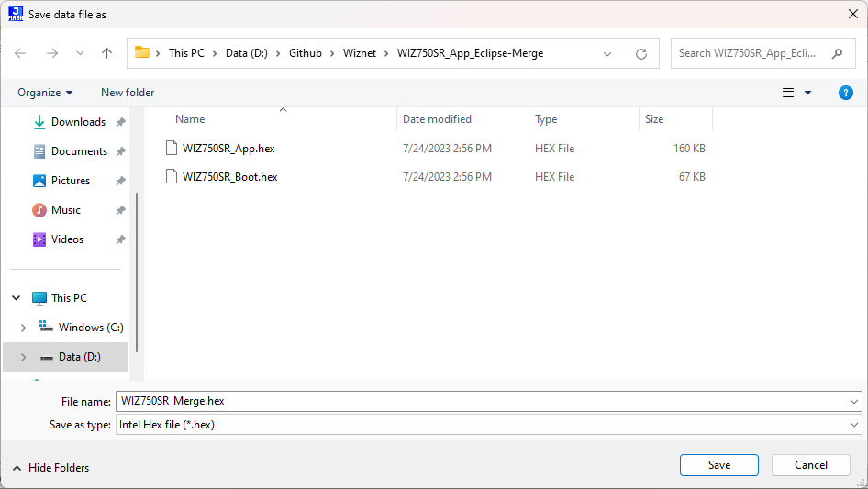Viewport: 868px width, 489px height.
Task: Open Videos in sidebar
Action: [x=67, y=239]
